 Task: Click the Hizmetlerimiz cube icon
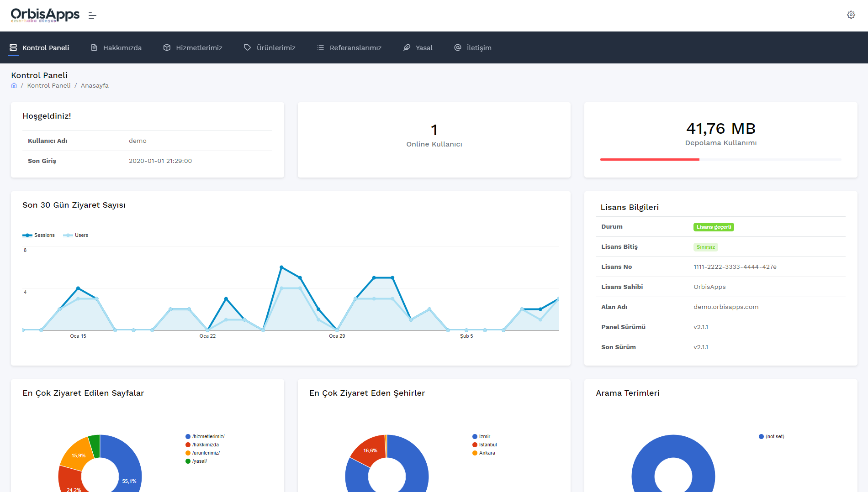click(x=167, y=47)
